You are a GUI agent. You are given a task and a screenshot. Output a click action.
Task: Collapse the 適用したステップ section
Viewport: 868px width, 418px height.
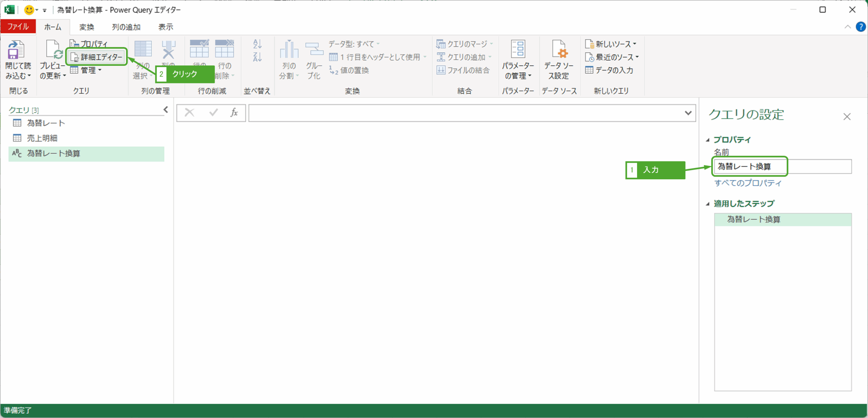pos(708,204)
